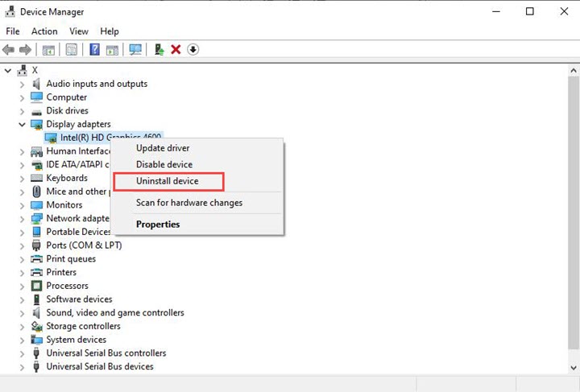Expand the Computer category chevron
The height and width of the screenshot is (392, 580).
(x=22, y=97)
